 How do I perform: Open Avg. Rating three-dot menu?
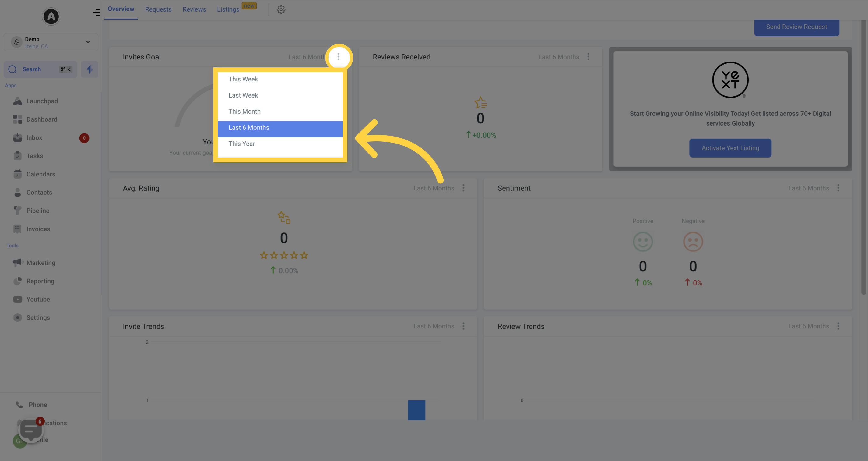coord(463,188)
